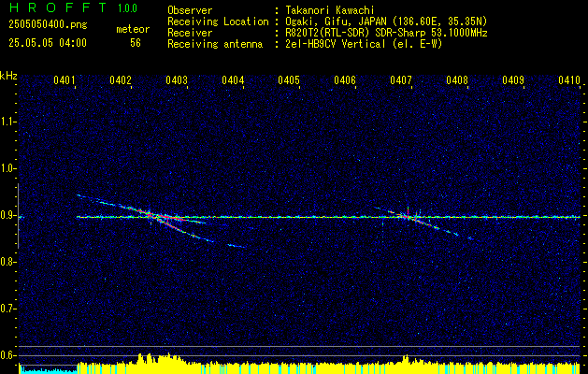Click the meteor count value 56

136,43
